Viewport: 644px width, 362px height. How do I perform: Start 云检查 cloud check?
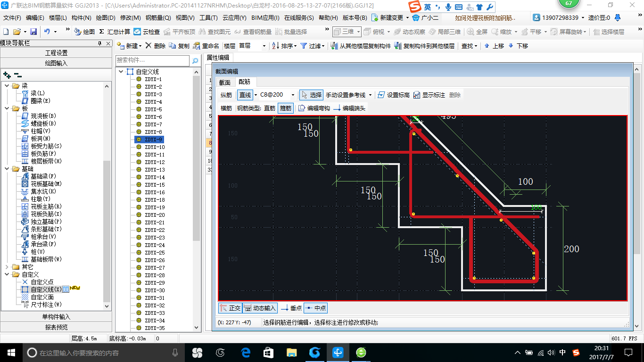click(147, 32)
